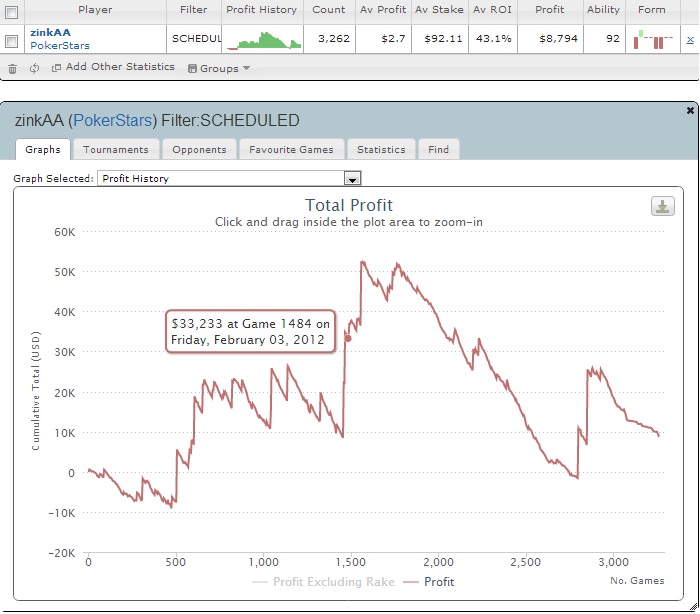The height and width of the screenshot is (614, 700).
Task: Tick the header select-all checkbox
Action: pos(11,12)
